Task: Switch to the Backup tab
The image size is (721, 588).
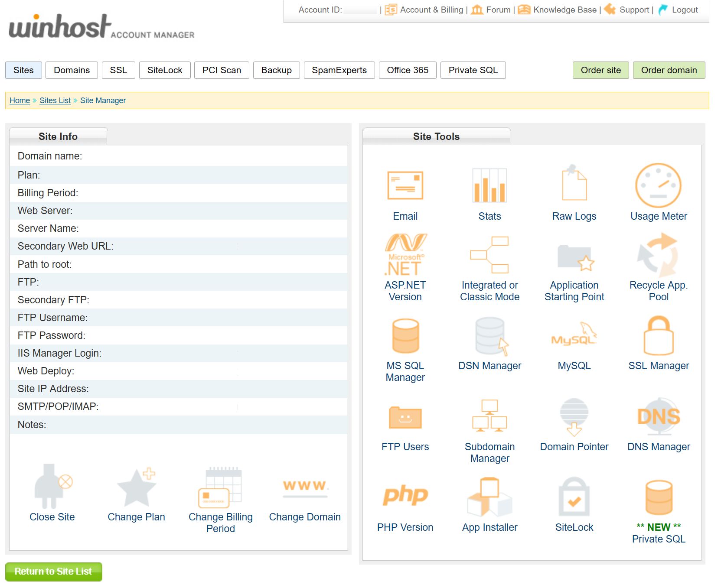Action: pyautogui.click(x=277, y=70)
